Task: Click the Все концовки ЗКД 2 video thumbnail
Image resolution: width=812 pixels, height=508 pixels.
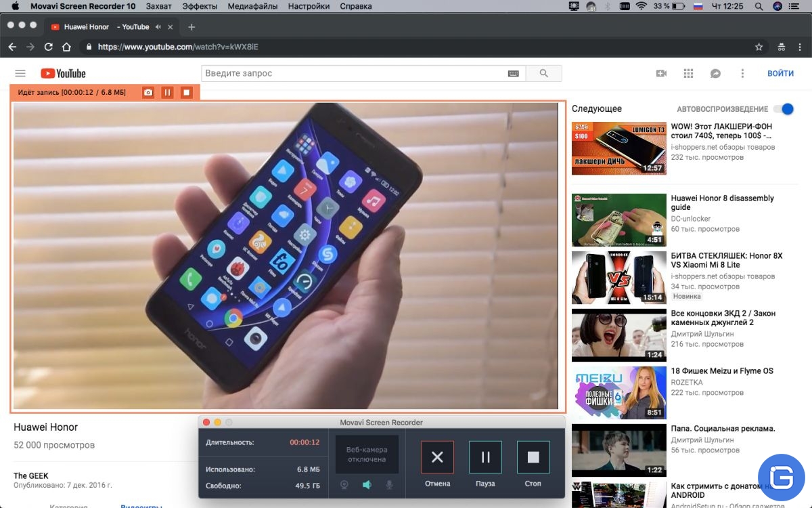Action: click(x=619, y=335)
